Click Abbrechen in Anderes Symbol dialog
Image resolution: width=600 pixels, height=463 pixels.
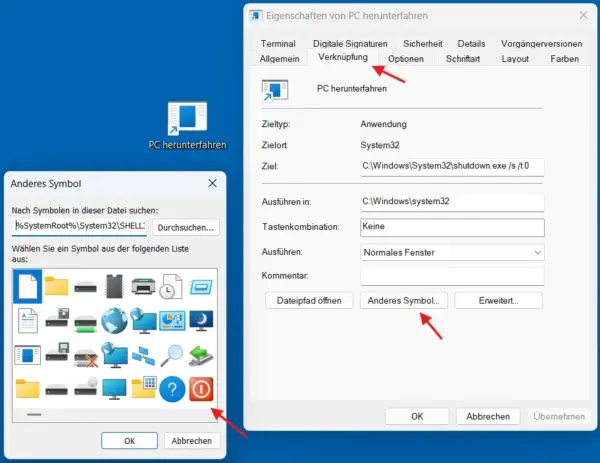pyautogui.click(x=192, y=441)
